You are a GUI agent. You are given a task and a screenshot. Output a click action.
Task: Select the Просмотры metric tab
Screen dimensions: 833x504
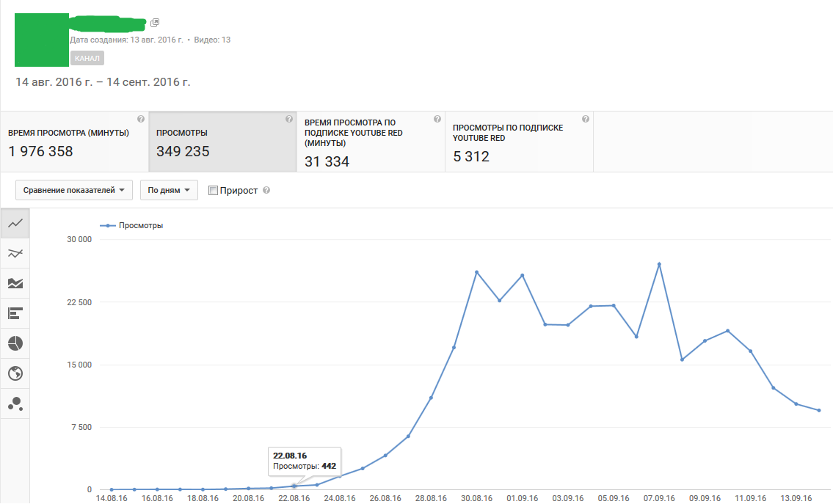pyautogui.click(x=222, y=142)
